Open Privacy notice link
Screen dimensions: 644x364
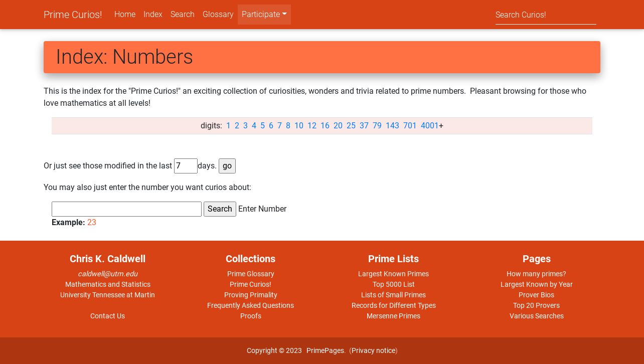pos(374,350)
